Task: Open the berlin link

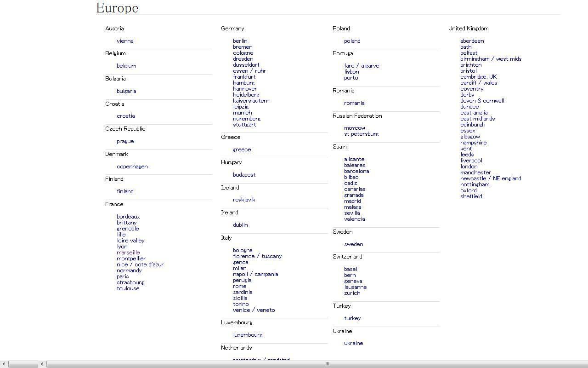Action: tap(240, 41)
